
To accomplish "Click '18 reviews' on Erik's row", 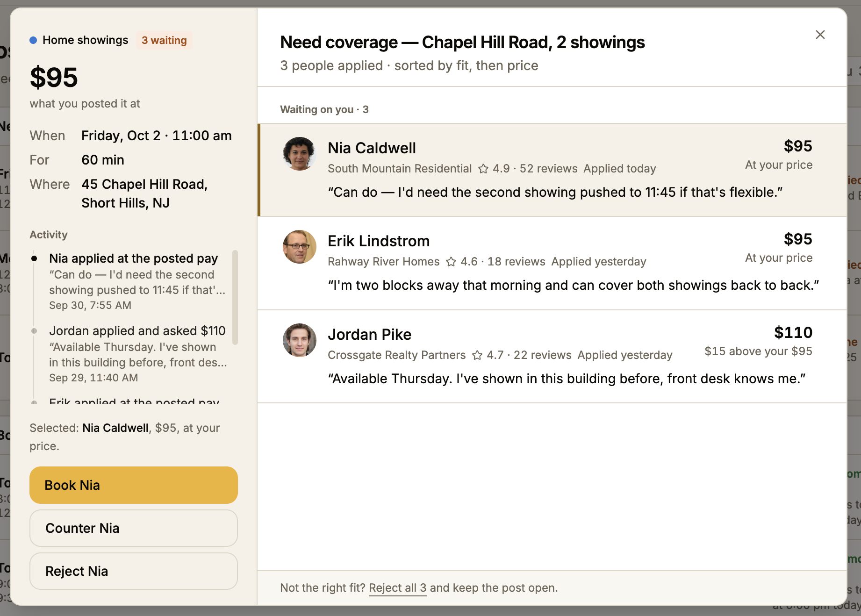I will coord(517,262).
